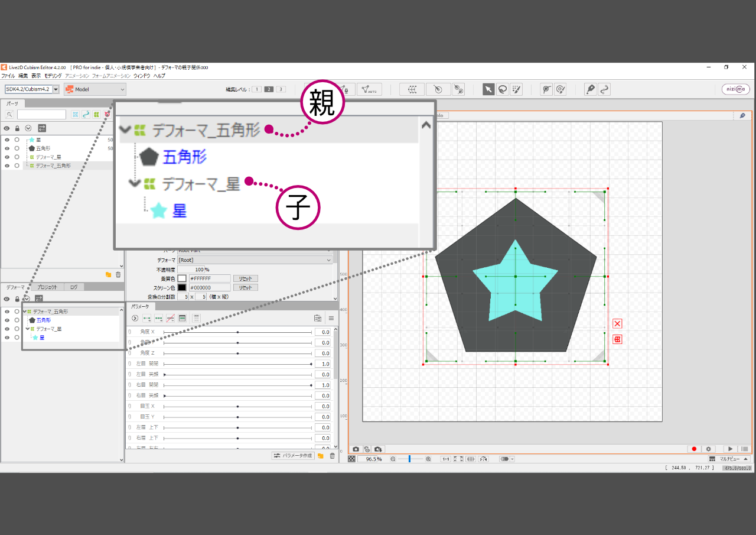This screenshot has width=756, height=535.
Task: Open 編集 menu
Action: click(x=23, y=76)
